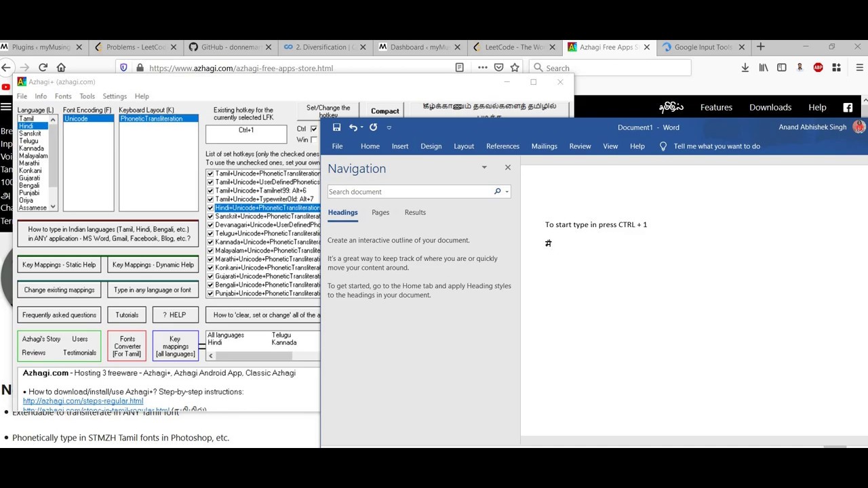Switch to Pages tab in Navigation

(380, 212)
